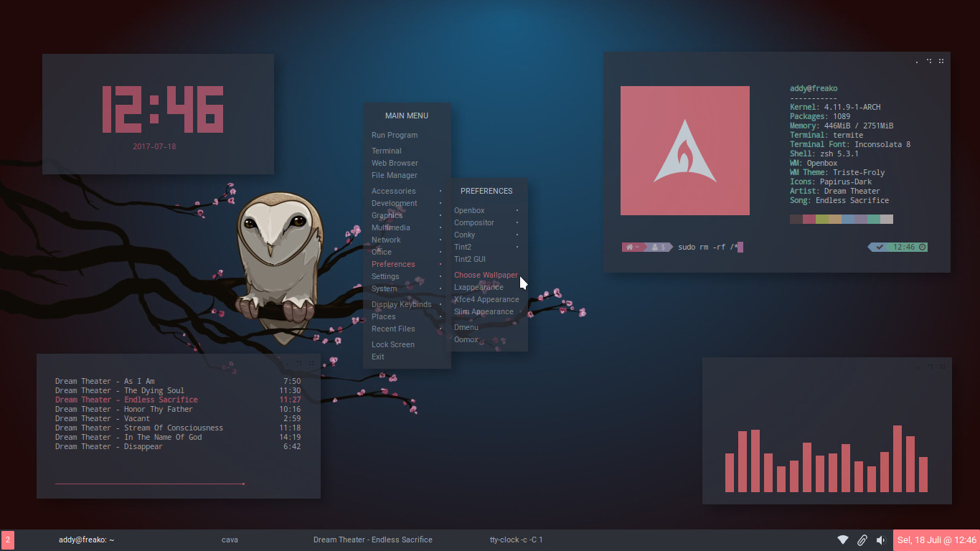Image resolution: width=980 pixels, height=551 pixels.
Task: Open Xfce4 Appearance from Preferences
Action: point(486,299)
